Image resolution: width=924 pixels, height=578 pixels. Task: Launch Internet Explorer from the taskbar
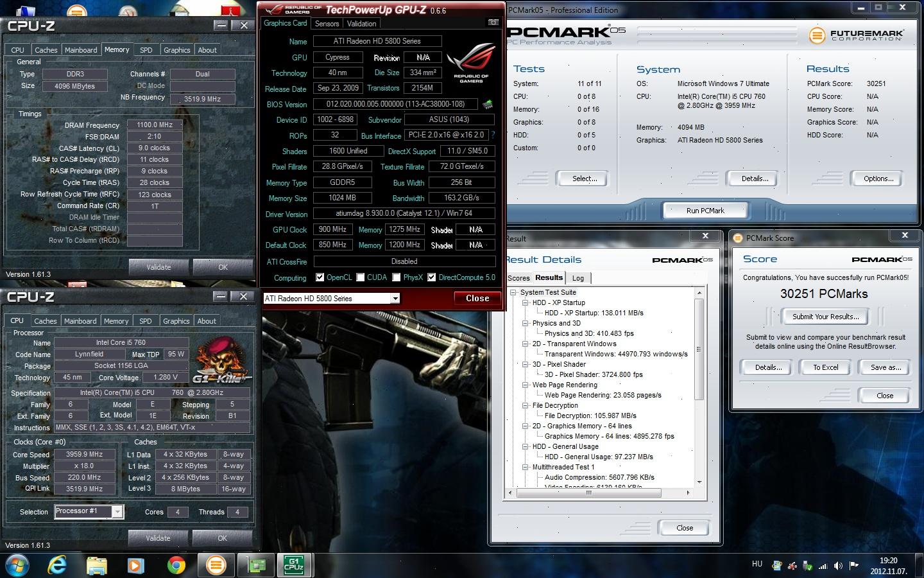(58, 565)
